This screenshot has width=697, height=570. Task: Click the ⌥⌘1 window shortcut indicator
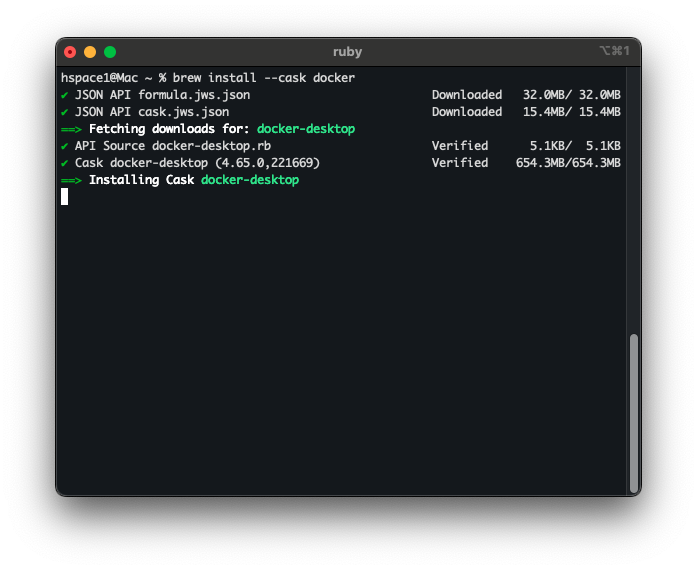click(x=613, y=52)
